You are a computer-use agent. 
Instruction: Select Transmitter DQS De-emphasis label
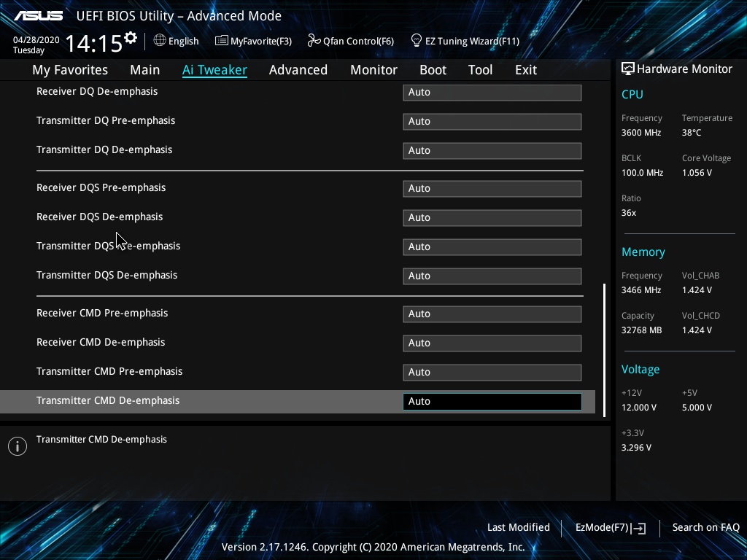click(107, 275)
